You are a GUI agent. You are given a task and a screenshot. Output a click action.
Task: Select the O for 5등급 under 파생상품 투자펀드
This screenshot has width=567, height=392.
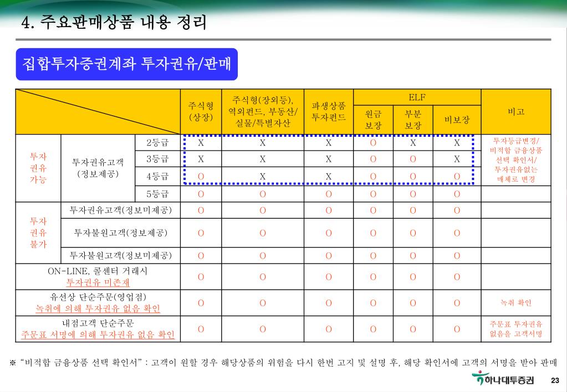[x=329, y=194]
